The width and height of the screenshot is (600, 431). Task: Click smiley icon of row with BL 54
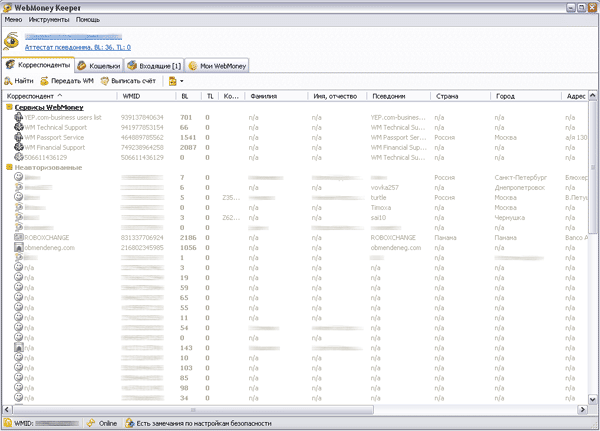[18, 327]
